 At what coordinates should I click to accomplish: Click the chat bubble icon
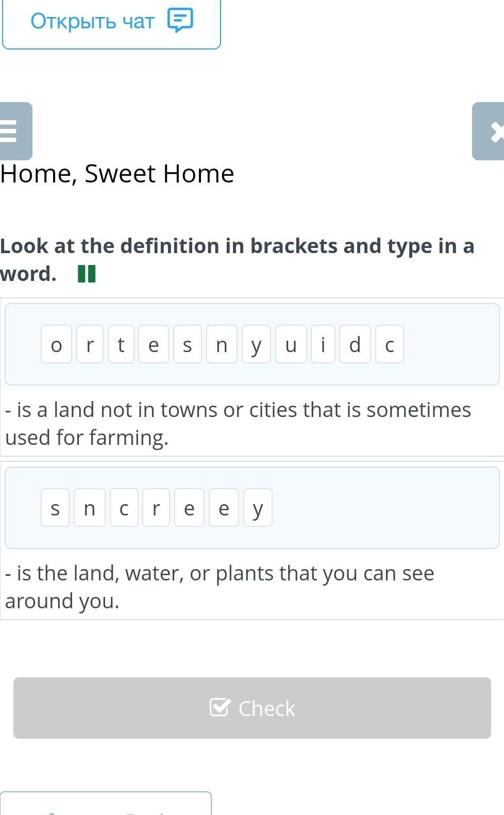(x=180, y=21)
